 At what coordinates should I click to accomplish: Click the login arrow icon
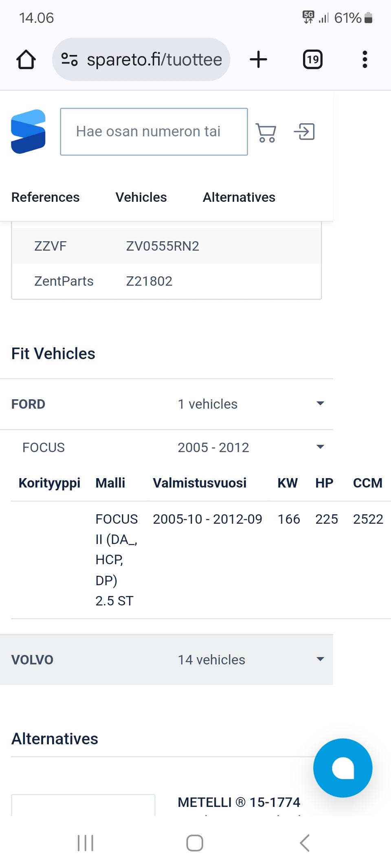pos(304,132)
